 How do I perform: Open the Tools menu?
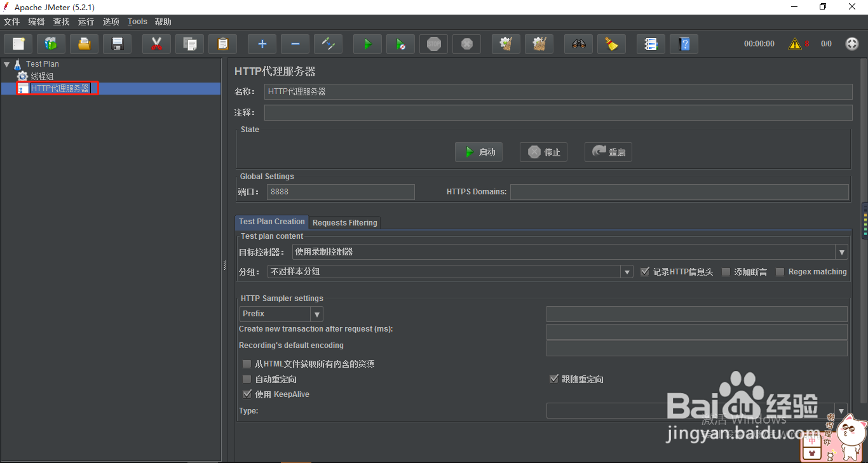137,22
